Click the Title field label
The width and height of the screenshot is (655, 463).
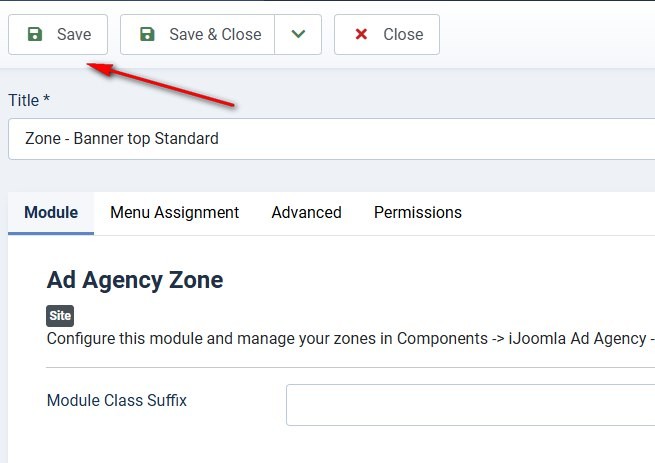coord(29,100)
